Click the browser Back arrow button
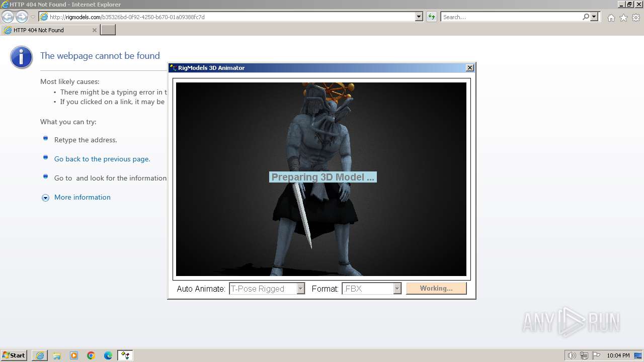644x362 pixels. click(8, 17)
